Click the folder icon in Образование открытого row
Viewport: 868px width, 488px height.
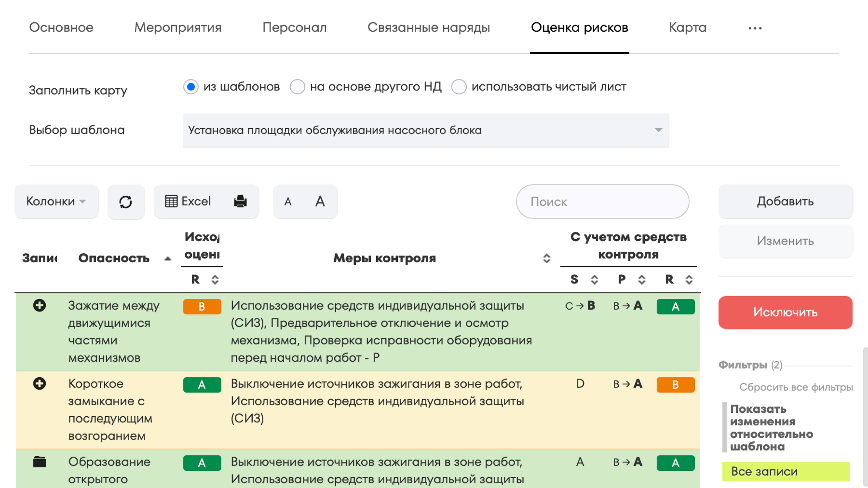[x=39, y=462]
